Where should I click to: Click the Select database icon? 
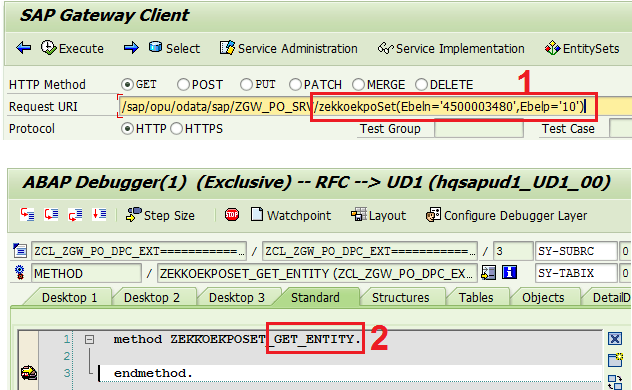pyautogui.click(x=155, y=48)
